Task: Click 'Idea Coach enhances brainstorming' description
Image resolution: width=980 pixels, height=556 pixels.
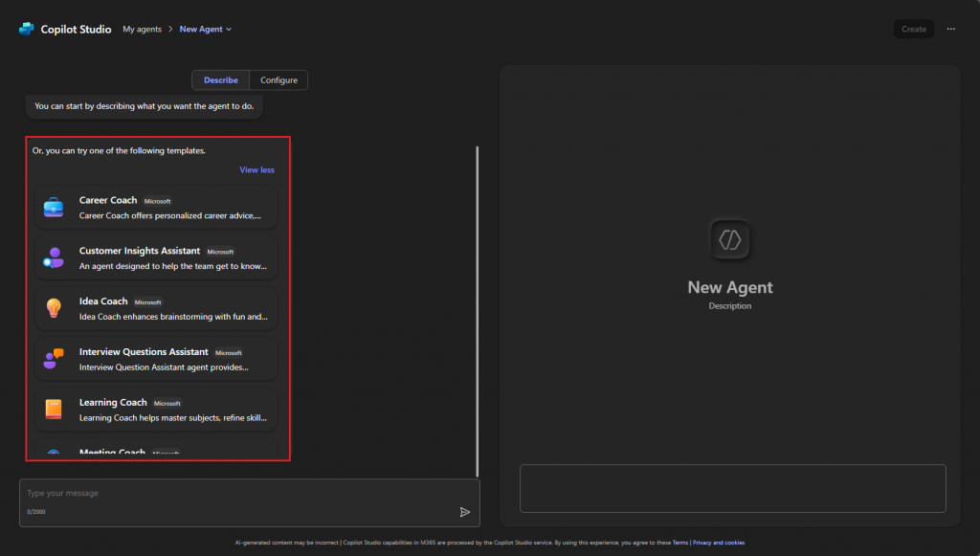Action: [x=173, y=317]
